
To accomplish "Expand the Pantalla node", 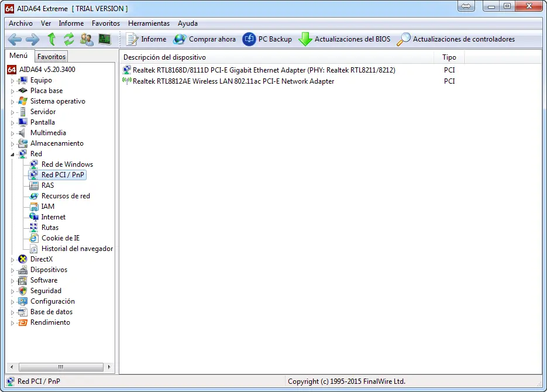I will point(12,123).
